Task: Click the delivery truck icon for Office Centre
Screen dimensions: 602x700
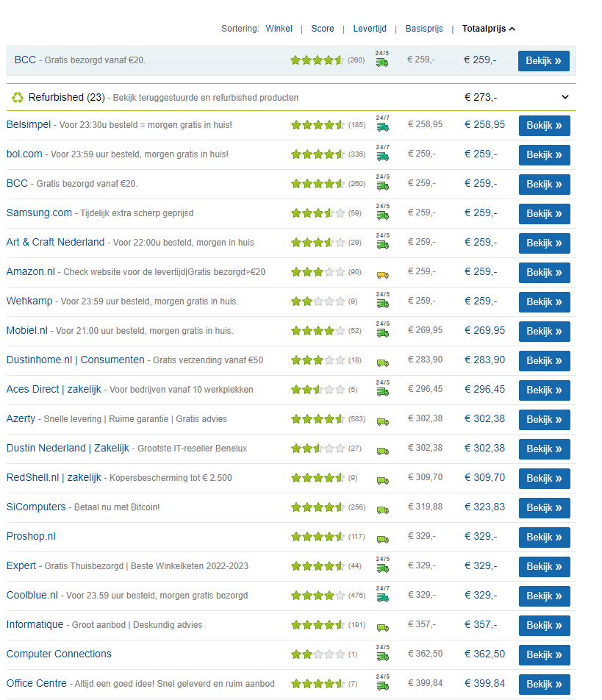Action: [382, 686]
